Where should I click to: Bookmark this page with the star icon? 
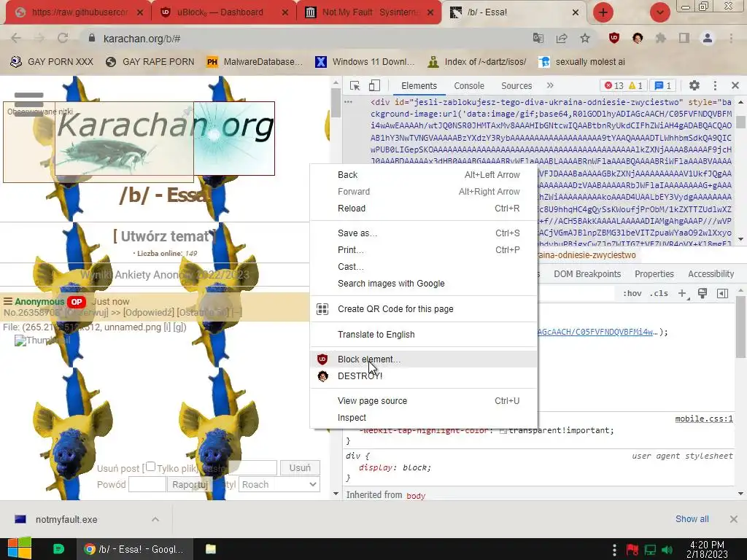[x=585, y=38]
